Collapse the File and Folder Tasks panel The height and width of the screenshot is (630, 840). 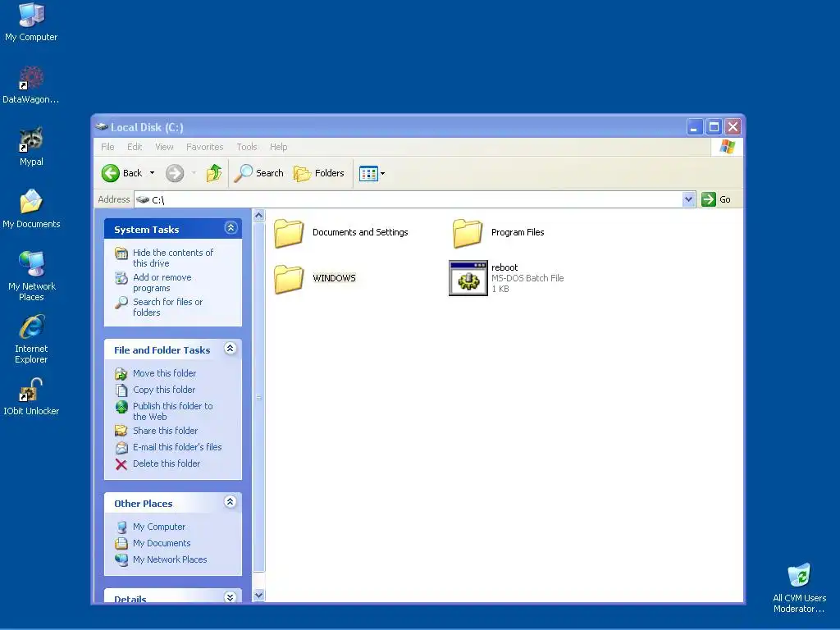click(x=231, y=348)
